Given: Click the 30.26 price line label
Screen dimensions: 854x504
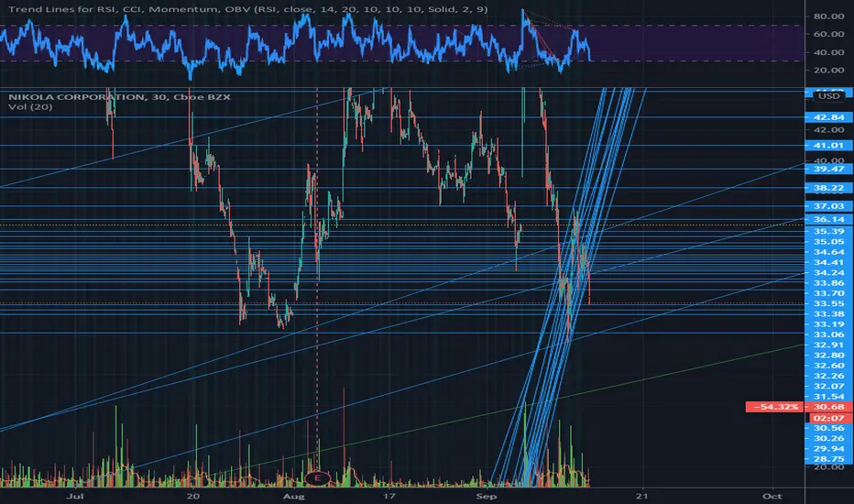Looking at the screenshot, I should tap(828, 439).
